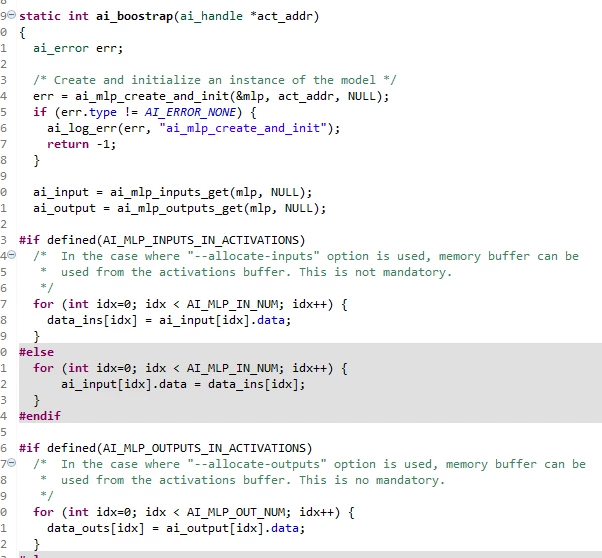Screen dimensions: 602x558
Task: Click the "ai_mlp_create_and_init" string literal
Action: click(243, 128)
